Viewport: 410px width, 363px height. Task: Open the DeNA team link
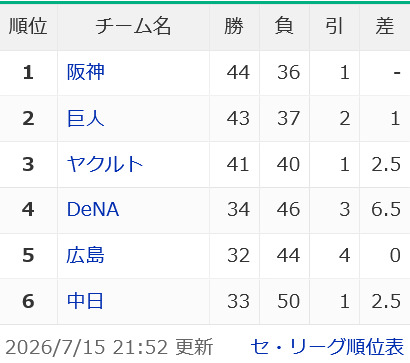coord(93,209)
